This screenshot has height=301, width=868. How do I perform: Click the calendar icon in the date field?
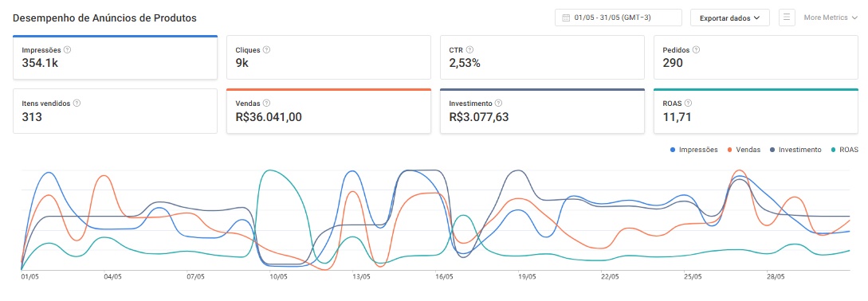(x=566, y=18)
